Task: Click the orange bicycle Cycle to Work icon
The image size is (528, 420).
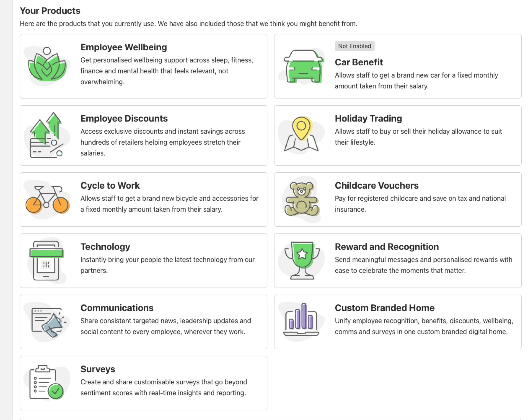Action: pyautogui.click(x=47, y=200)
